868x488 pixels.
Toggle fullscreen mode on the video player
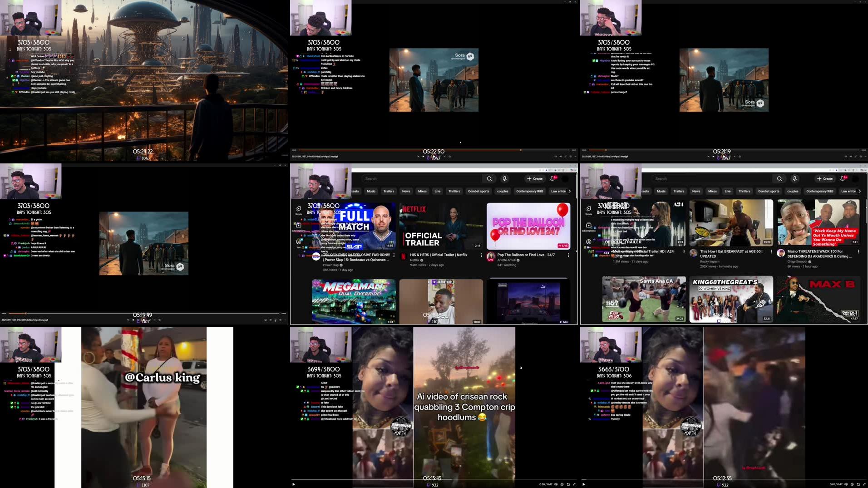click(575, 484)
